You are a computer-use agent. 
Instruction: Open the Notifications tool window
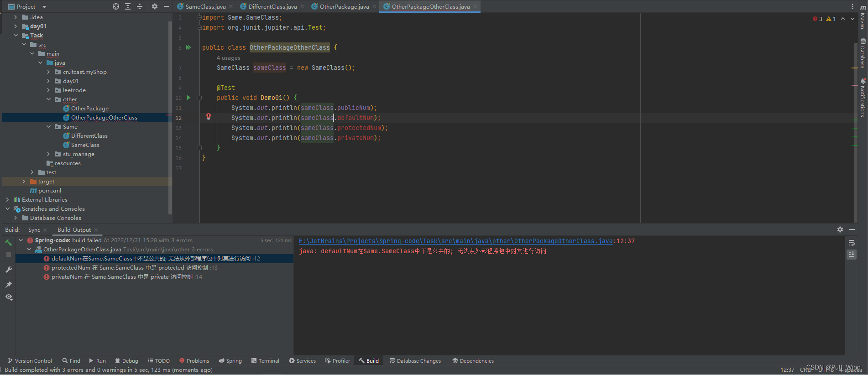point(863,98)
